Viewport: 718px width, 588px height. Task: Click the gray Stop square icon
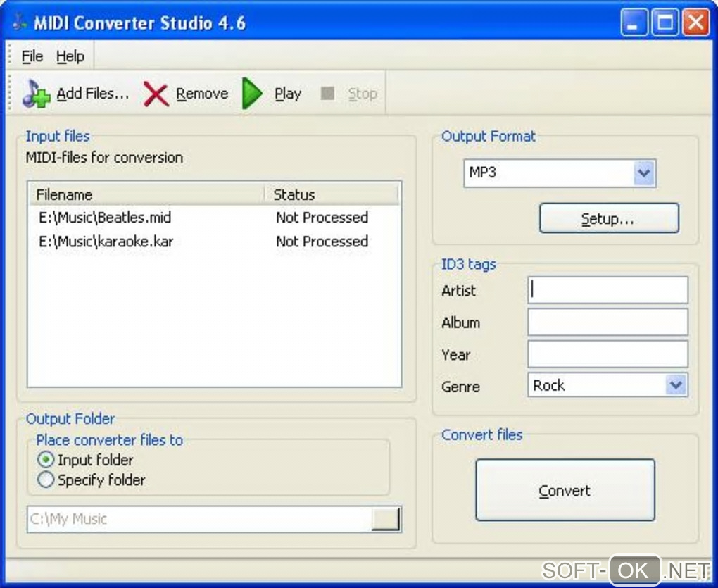[327, 94]
